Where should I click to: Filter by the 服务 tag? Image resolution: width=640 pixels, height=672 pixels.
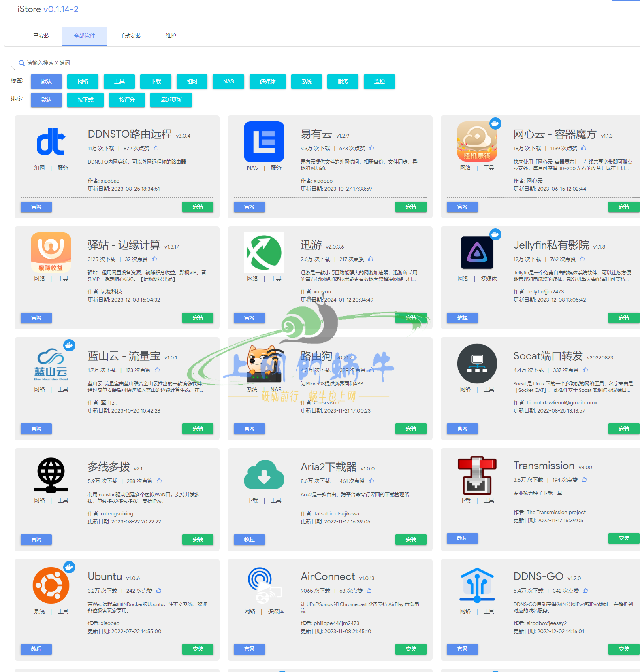pos(343,81)
